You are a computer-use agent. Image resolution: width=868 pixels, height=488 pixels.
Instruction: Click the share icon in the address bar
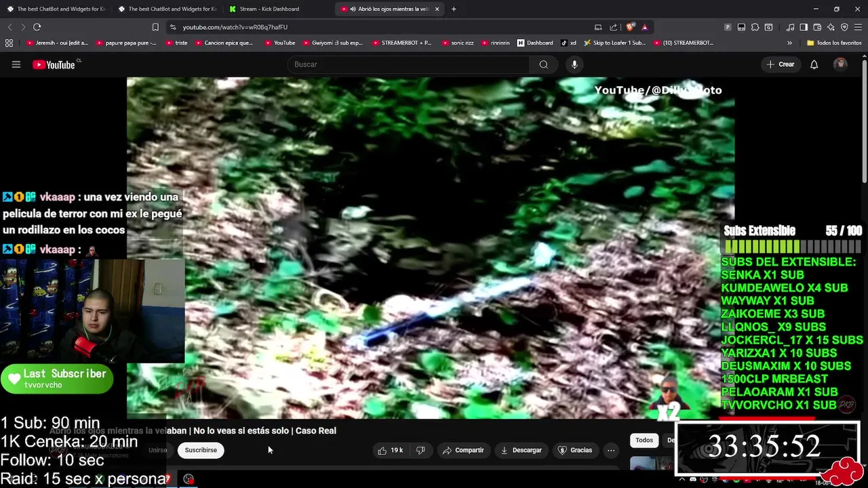coord(613,27)
